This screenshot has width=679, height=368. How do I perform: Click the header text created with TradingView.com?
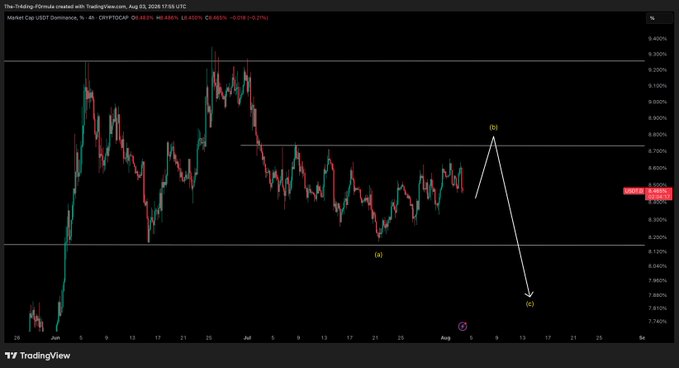(96, 6)
